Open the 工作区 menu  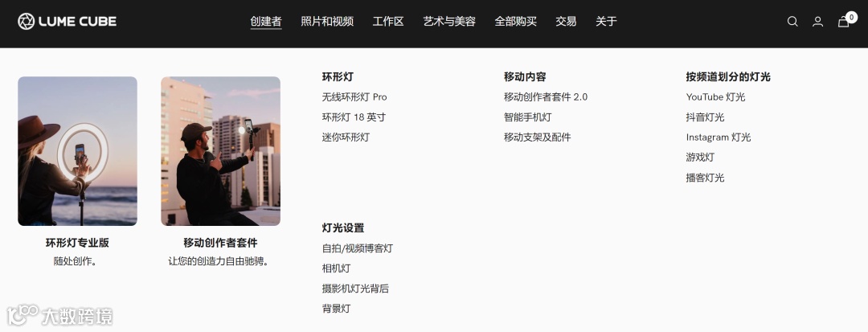[388, 22]
